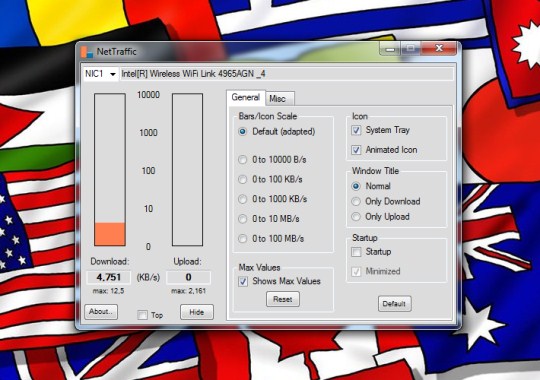Switch to the General tab
The height and width of the screenshot is (380, 540).
(x=246, y=97)
